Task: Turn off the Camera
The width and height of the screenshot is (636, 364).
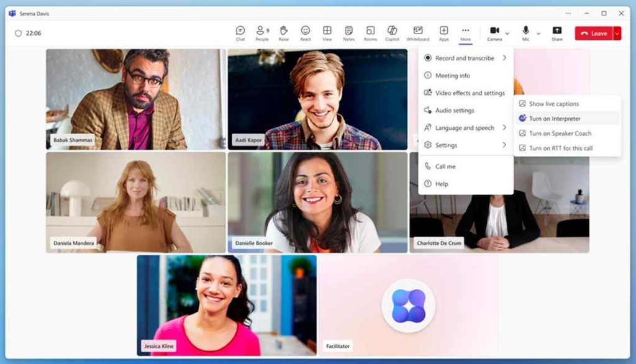Action: coord(494,33)
